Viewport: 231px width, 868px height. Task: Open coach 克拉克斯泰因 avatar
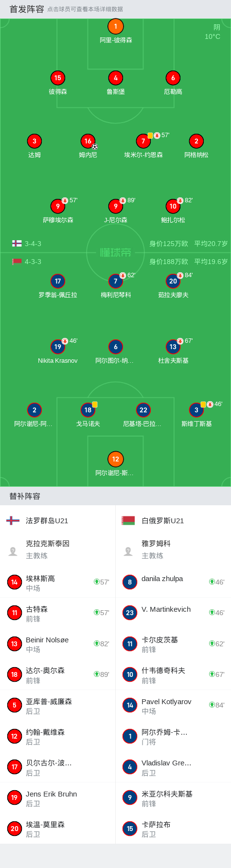tap(13, 551)
